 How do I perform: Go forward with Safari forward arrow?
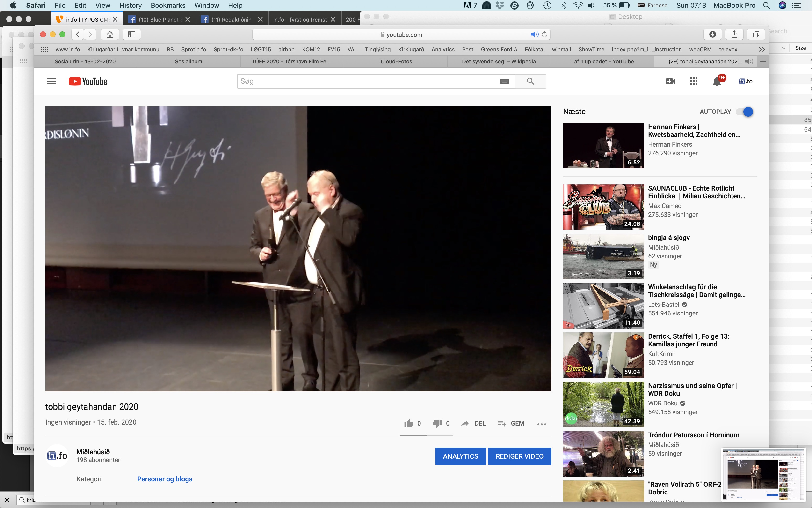click(90, 34)
